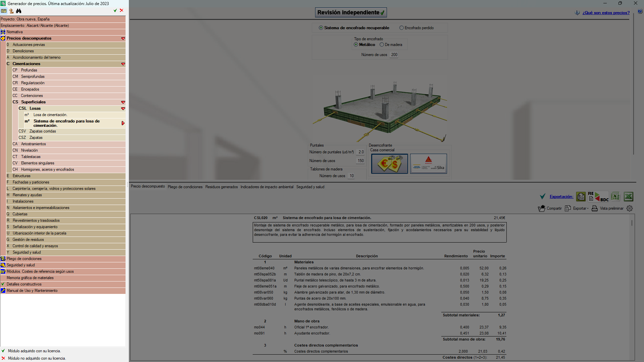Open the Residuos generados tab
The height and width of the screenshot is (362, 644).
tap(221, 187)
